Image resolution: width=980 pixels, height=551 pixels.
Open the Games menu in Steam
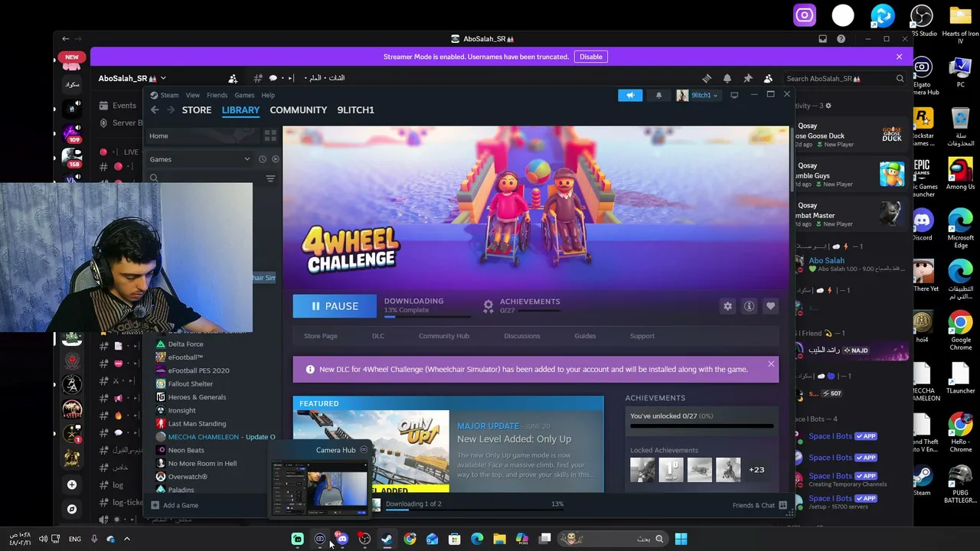tap(244, 96)
